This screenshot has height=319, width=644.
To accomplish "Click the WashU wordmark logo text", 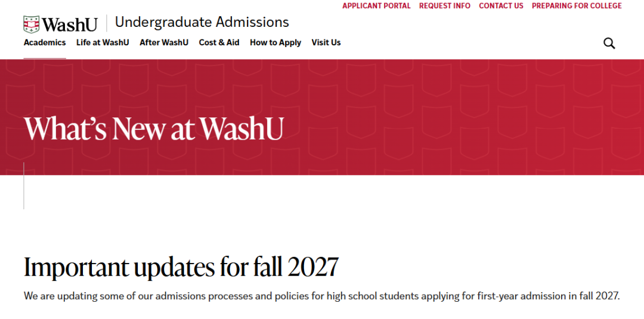I will click(x=70, y=24).
